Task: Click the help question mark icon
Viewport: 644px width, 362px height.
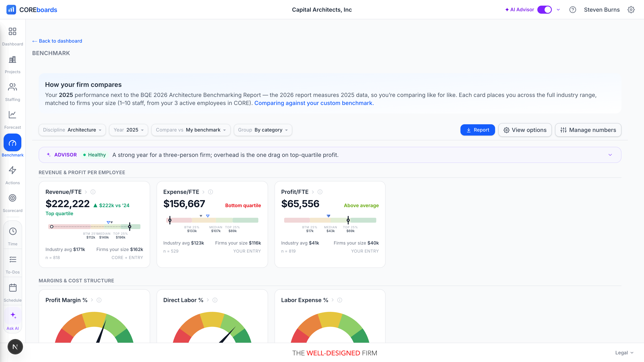Action: [573, 10]
